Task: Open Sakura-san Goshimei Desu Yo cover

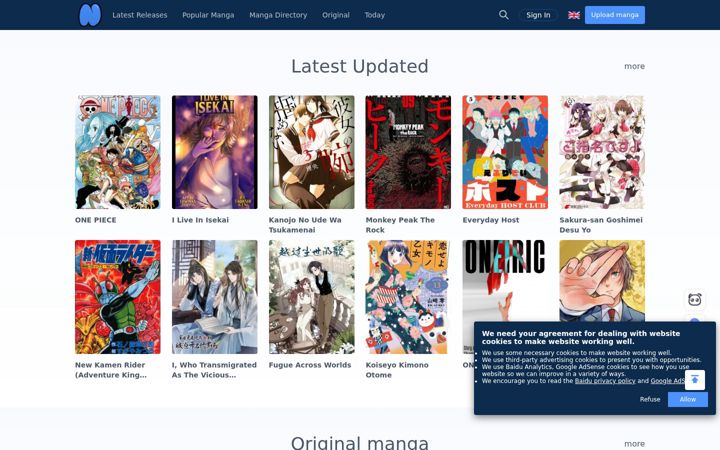Action: [x=602, y=152]
